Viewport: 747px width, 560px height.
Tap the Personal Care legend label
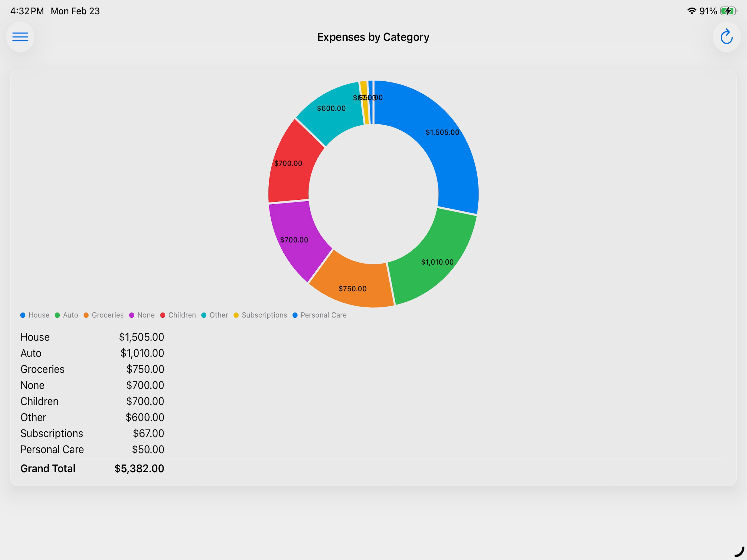click(324, 315)
